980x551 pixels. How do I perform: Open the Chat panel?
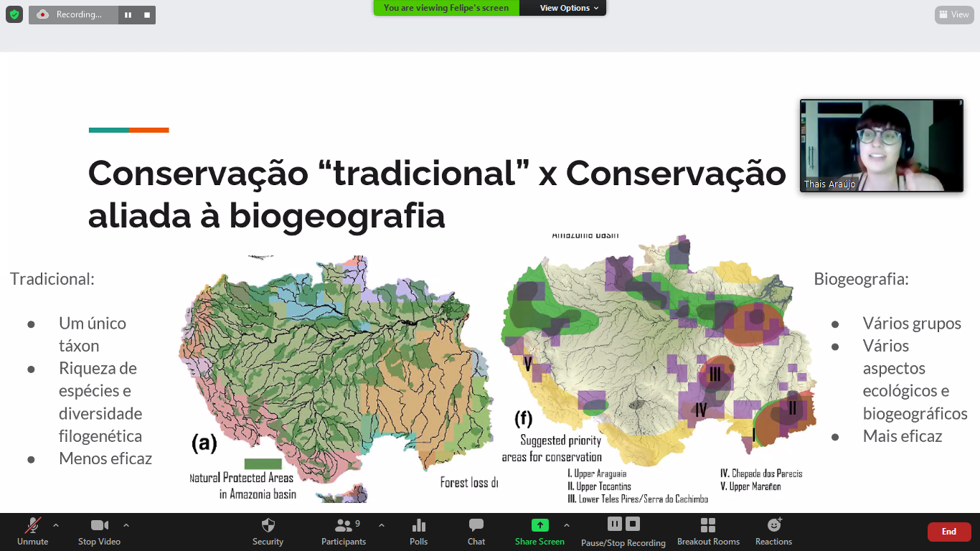pyautogui.click(x=476, y=531)
